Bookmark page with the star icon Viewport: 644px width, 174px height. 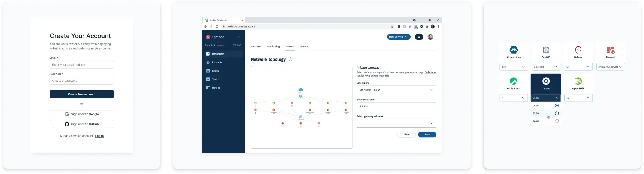pos(392,26)
